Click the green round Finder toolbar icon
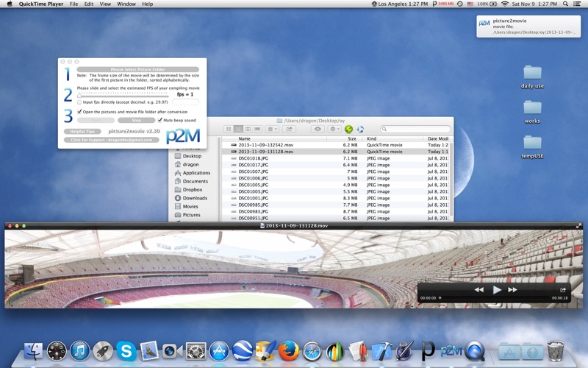This screenshot has height=368, width=588. [348, 130]
